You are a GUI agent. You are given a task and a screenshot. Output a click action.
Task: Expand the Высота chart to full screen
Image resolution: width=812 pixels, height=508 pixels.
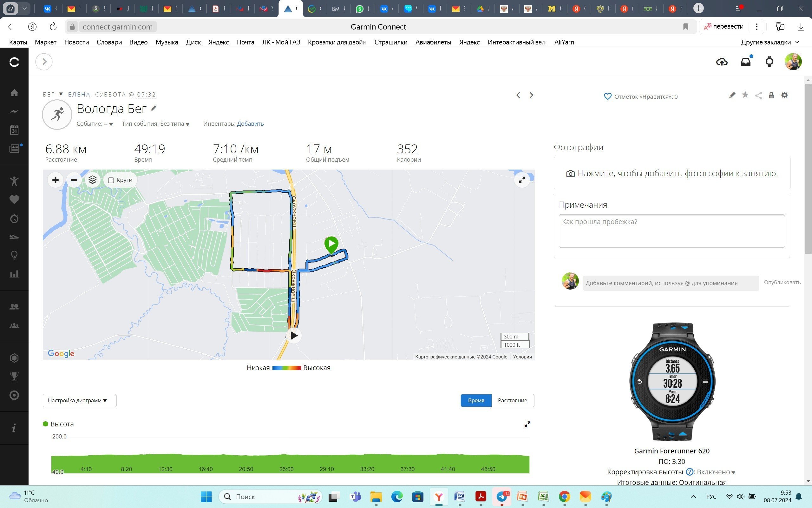point(527,424)
